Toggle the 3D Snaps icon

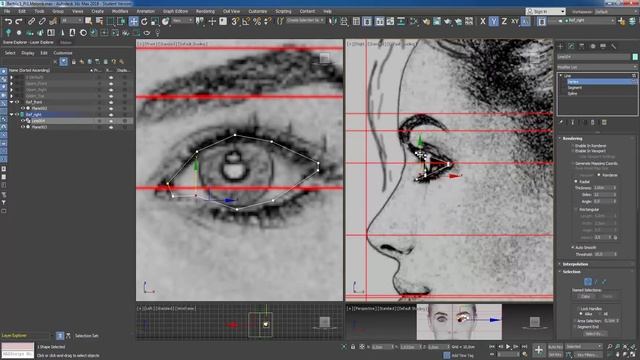click(235, 21)
